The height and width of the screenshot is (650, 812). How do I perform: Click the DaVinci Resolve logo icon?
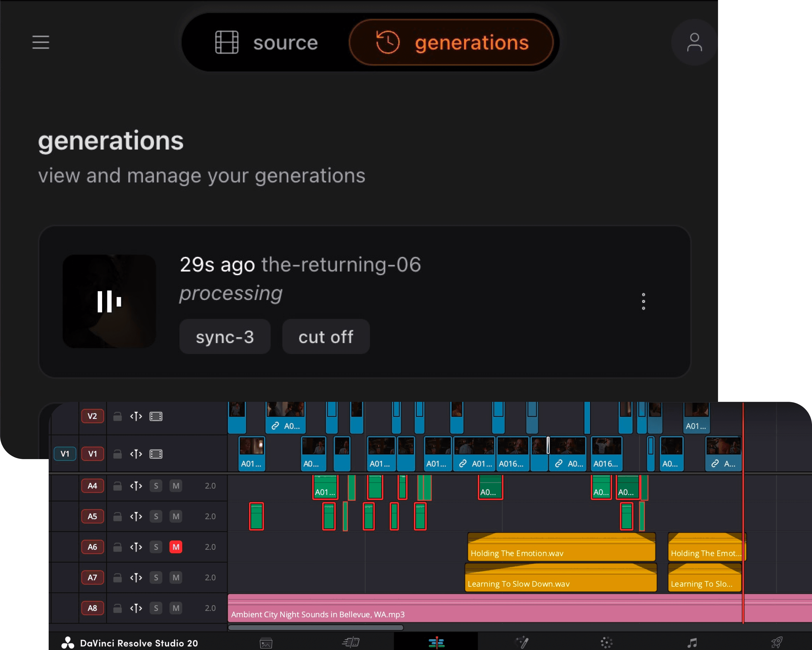pyautogui.click(x=68, y=642)
